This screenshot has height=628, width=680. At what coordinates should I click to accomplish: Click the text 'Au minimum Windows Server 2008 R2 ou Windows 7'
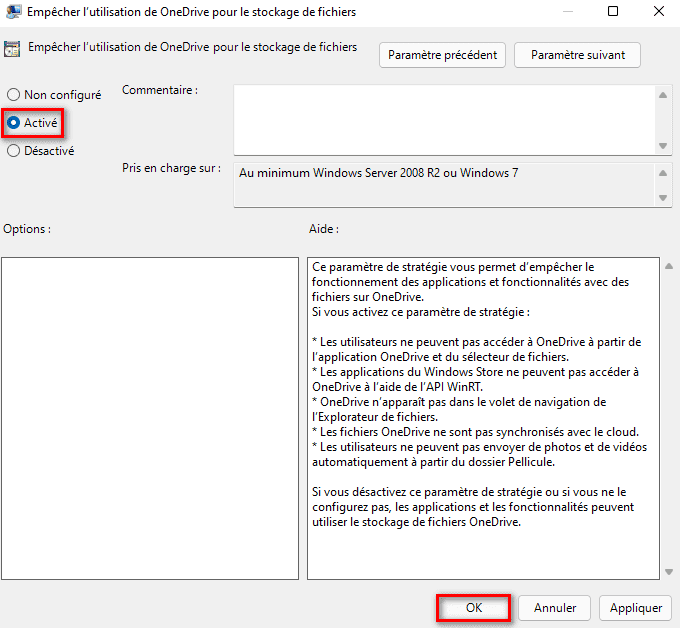click(378, 173)
